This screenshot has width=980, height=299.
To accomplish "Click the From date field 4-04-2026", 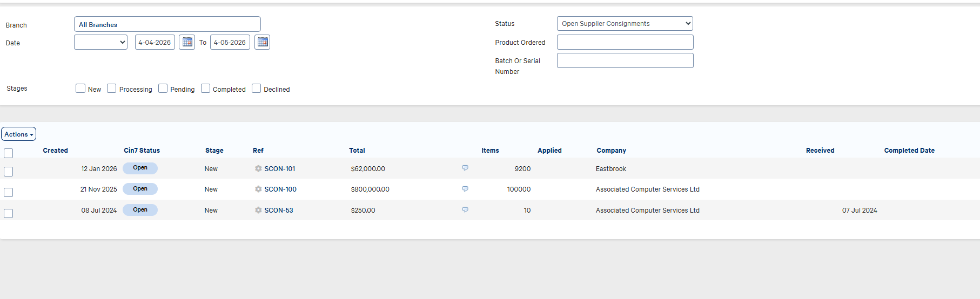I will [155, 42].
